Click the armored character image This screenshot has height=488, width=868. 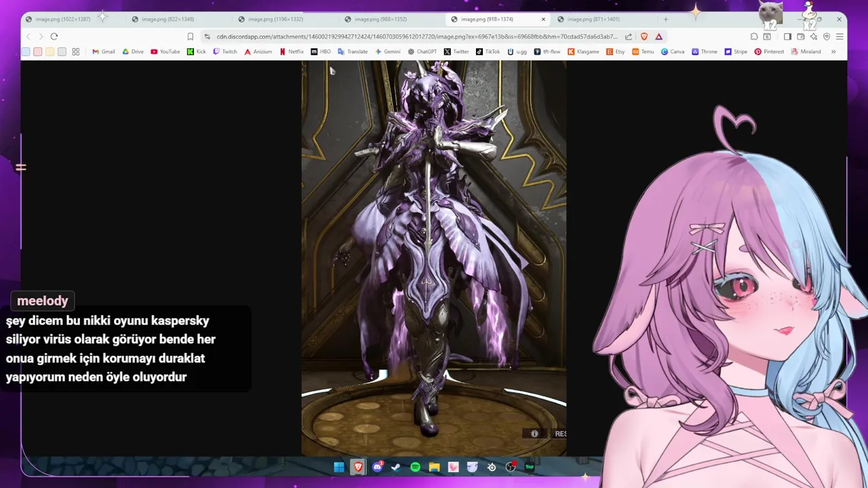pos(434,258)
